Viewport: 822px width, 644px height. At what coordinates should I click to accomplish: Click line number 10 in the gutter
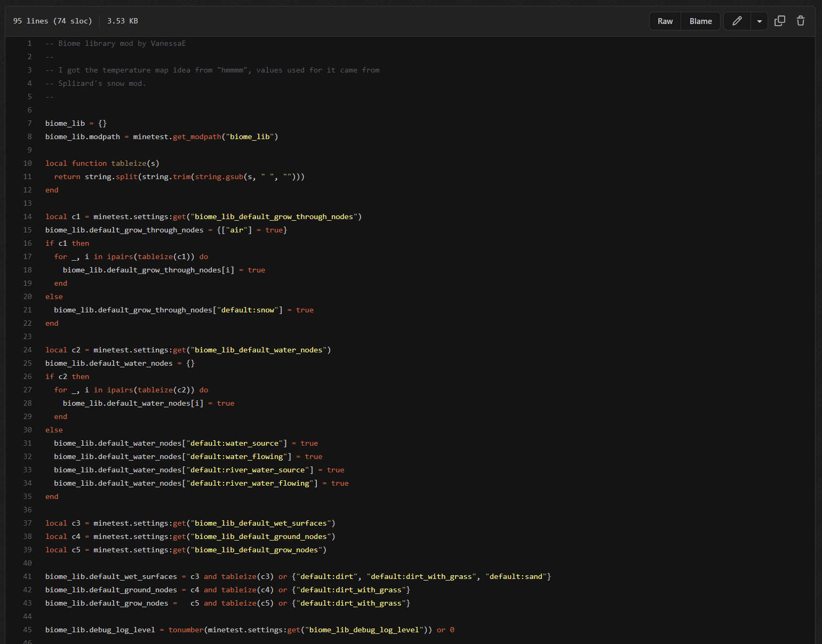pyautogui.click(x=28, y=164)
